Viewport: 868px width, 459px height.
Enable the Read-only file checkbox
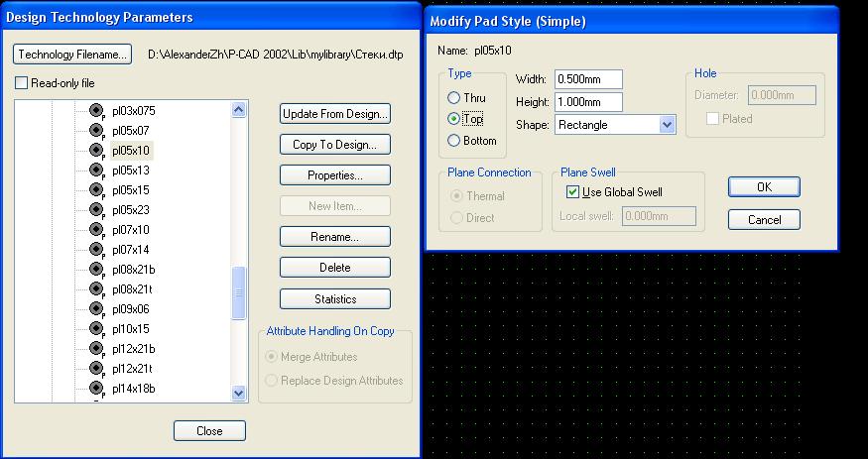[x=22, y=83]
